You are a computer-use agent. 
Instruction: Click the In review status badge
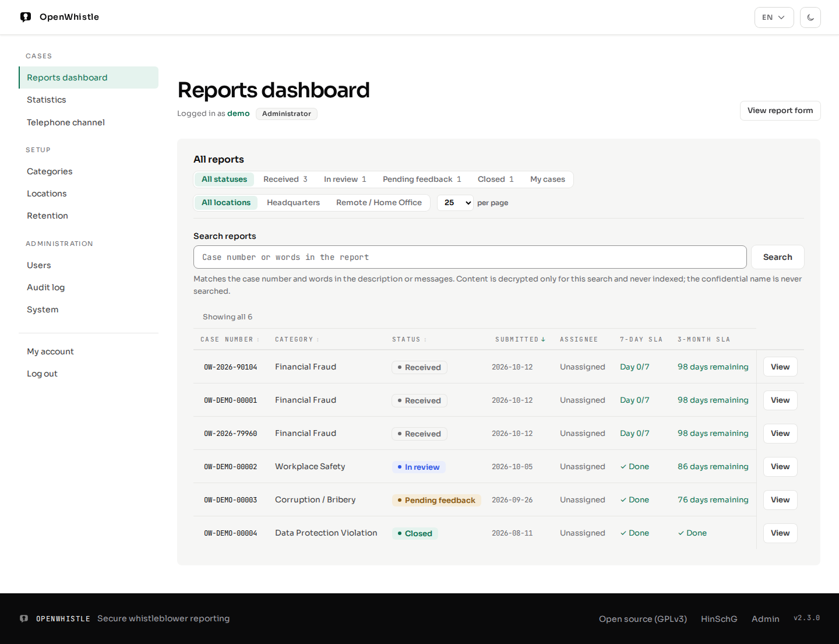[x=418, y=467]
